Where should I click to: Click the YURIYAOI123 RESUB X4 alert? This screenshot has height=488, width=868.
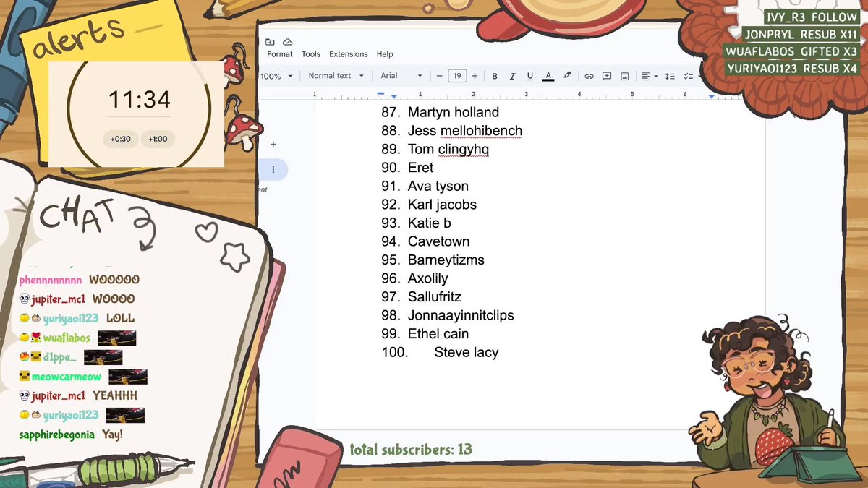[793, 69]
